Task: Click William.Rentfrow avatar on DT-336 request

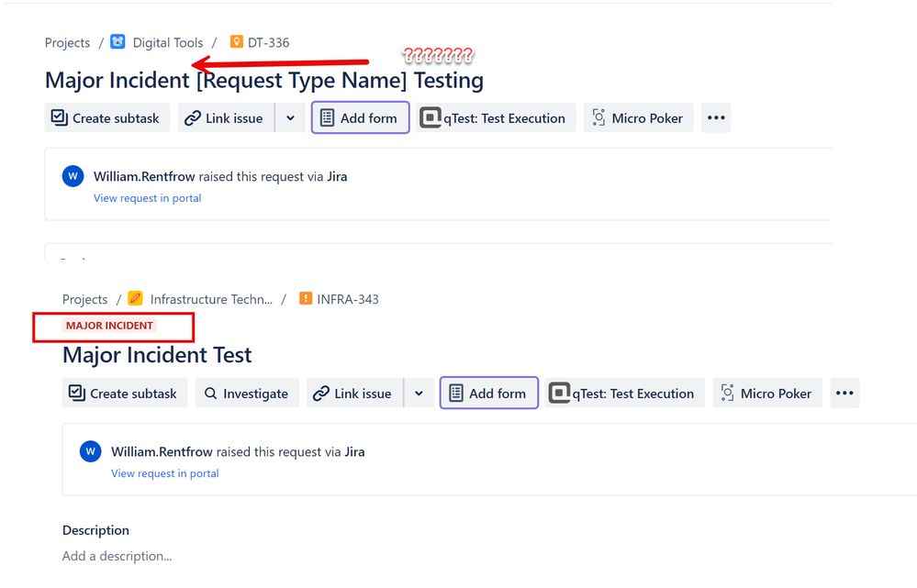Action: pyautogui.click(x=73, y=176)
